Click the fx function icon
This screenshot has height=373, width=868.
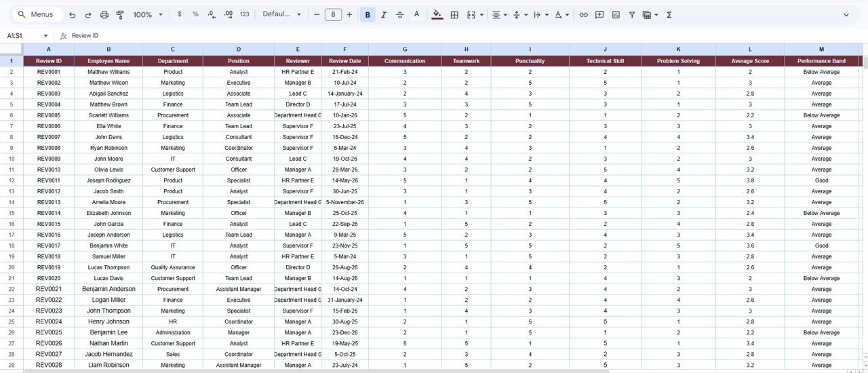tap(63, 35)
